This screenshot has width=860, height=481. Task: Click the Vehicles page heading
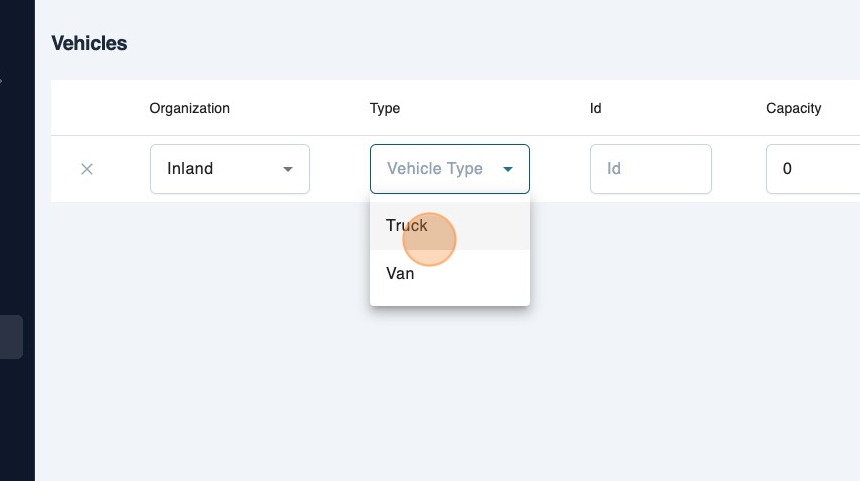pyautogui.click(x=89, y=43)
